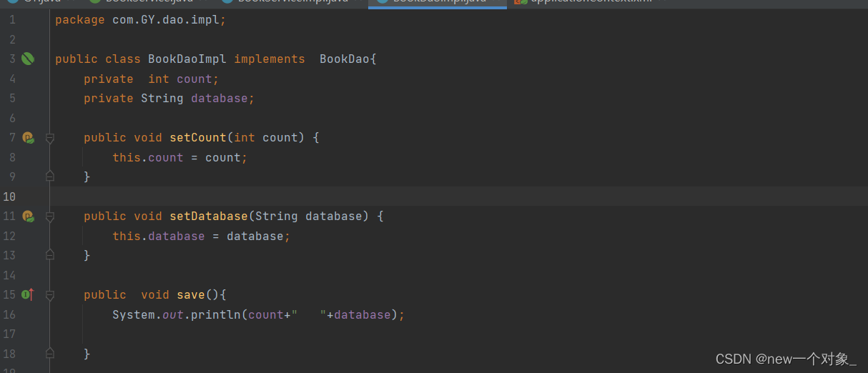Click the fold end marker closing setCount
Image resolution: width=868 pixels, height=373 pixels.
click(50, 176)
